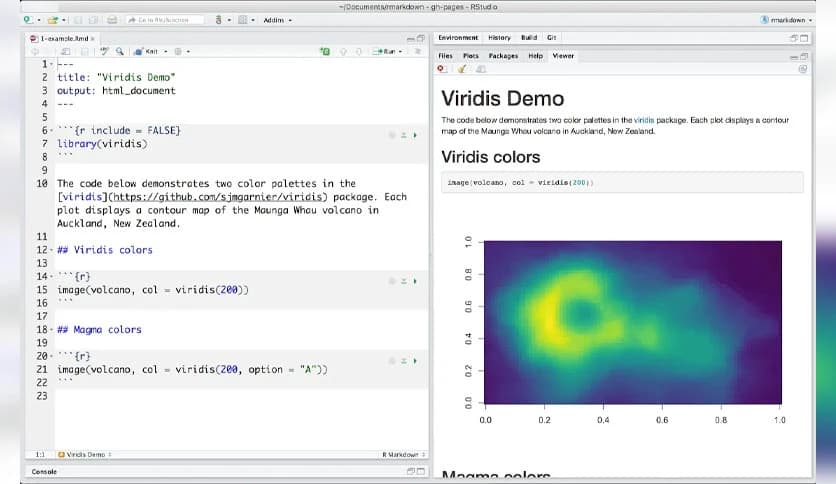The width and height of the screenshot is (836, 484).
Task: Click the Knit document button
Action: tap(148, 51)
